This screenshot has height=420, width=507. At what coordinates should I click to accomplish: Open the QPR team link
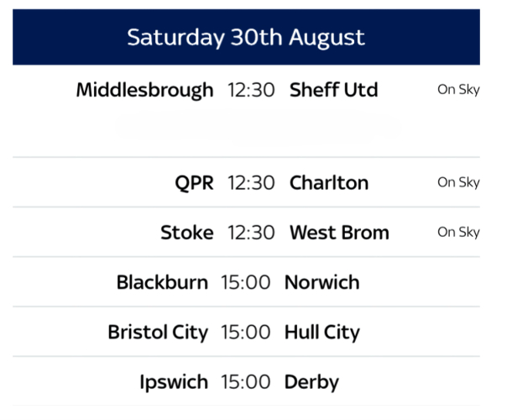(195, 183)
